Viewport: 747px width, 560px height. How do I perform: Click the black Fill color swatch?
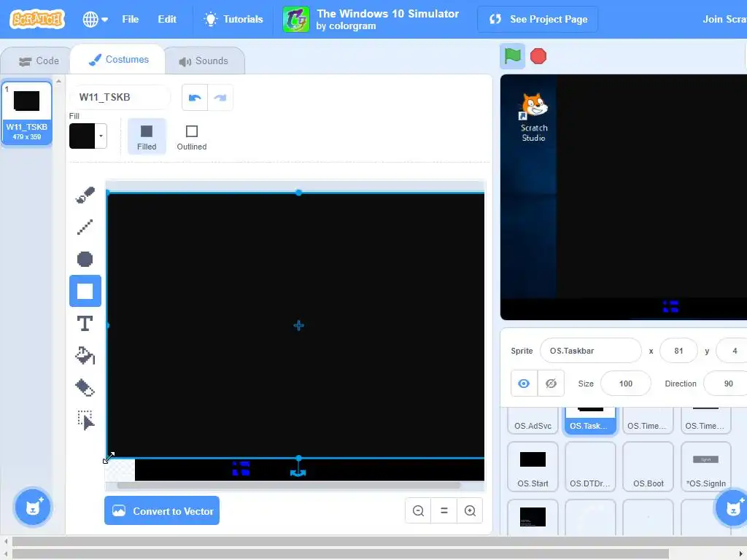tap(82, 136)
